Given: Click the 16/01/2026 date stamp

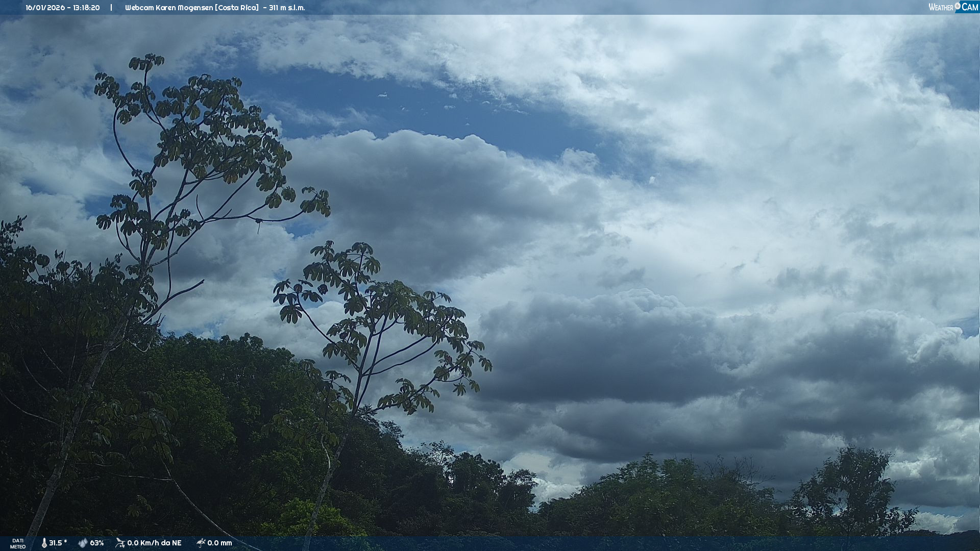Looking at the screenshot, I should click(x=45, y=8).
